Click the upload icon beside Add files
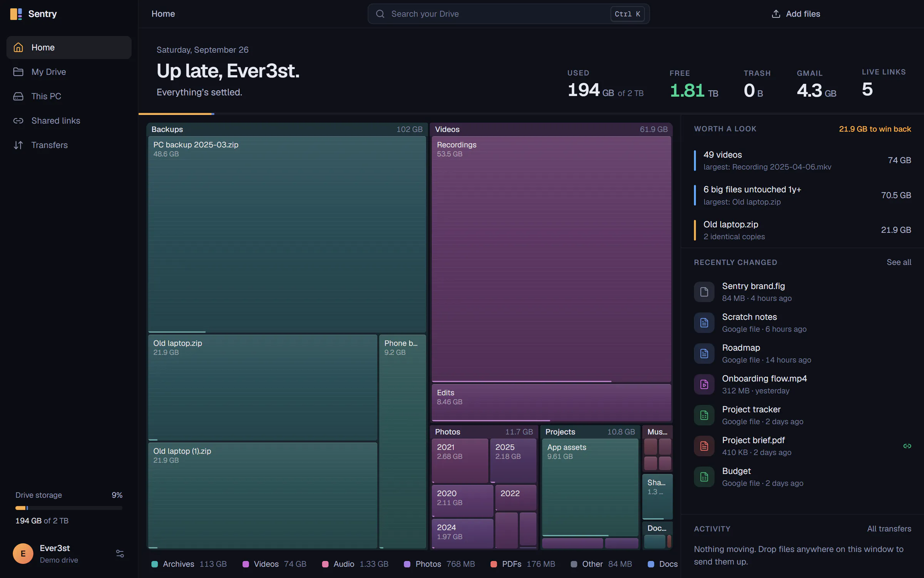924x578 pixels. [x=776, y=14]
